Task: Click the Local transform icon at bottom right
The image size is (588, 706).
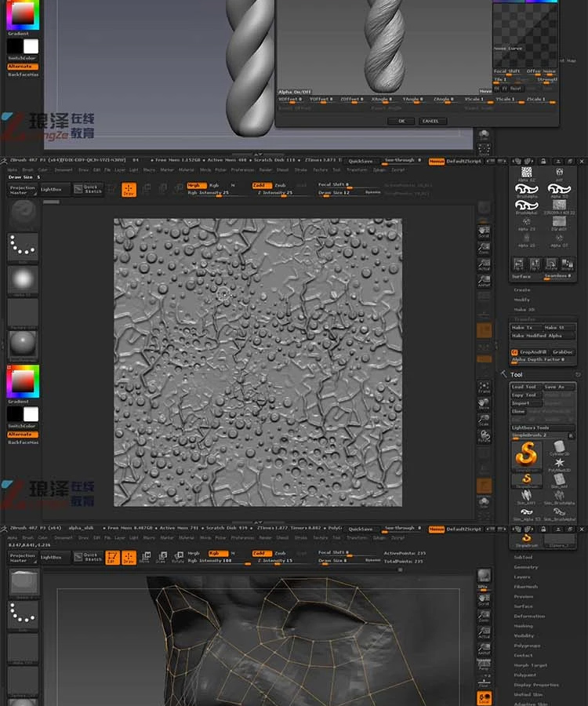Action: pos(484,698)
